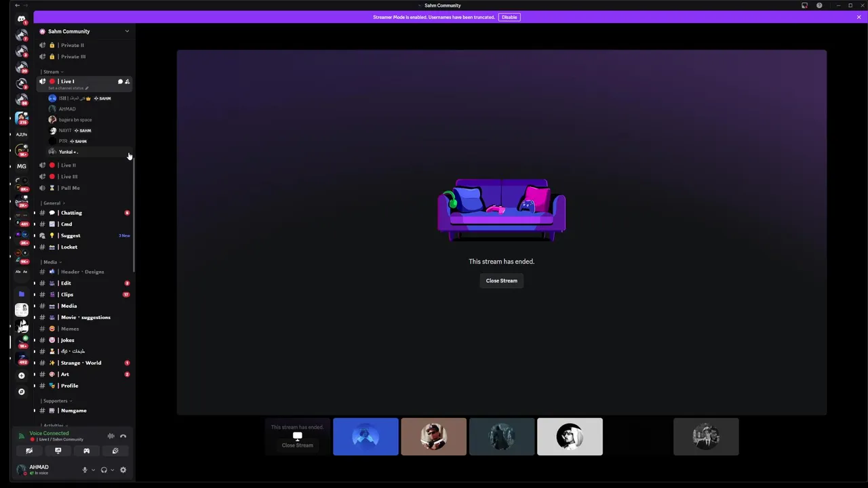Select the blue participant tile
The height and width of the screenshot is (488, 868).
[366, 436]
